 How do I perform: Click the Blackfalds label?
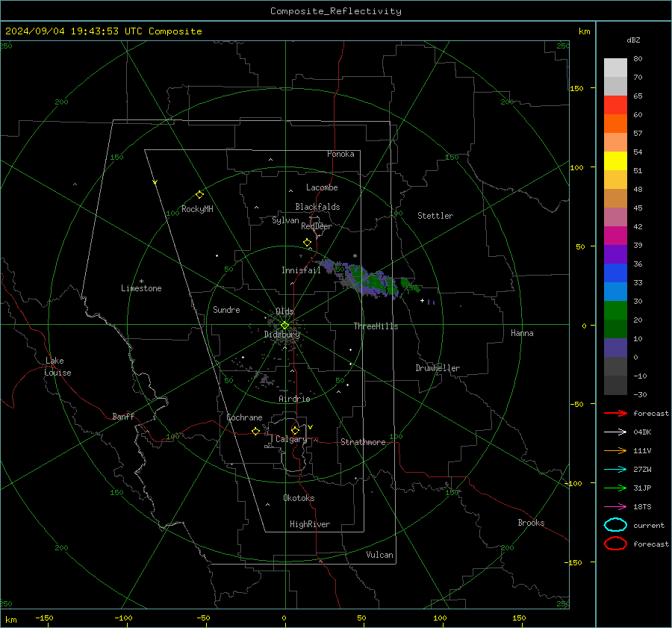[x=317, y=207]
